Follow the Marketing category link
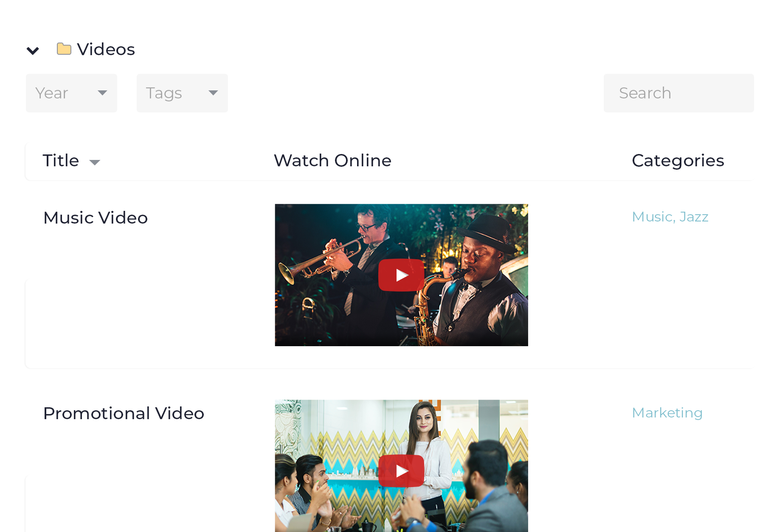Image resolution: width=771 pixels, height=532 pixels. tap(667, 413)
